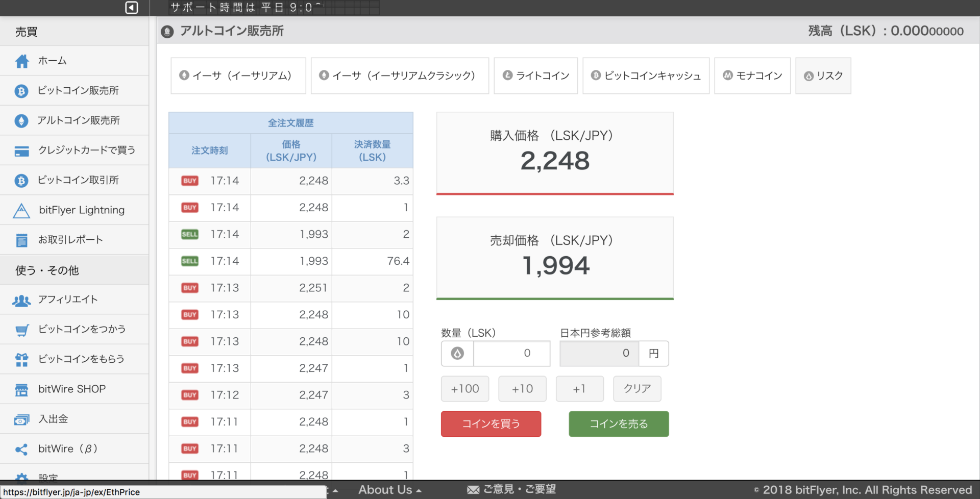980x499 pixels.
Task: Click the 全注文履歴 table title
Action: (291, 123)
